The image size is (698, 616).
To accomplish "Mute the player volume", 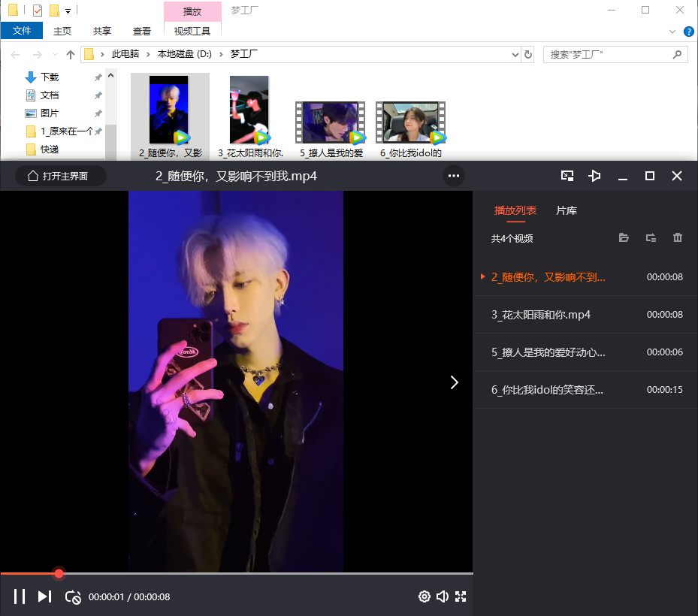I will pyautogui.click(x=442, y=596).
